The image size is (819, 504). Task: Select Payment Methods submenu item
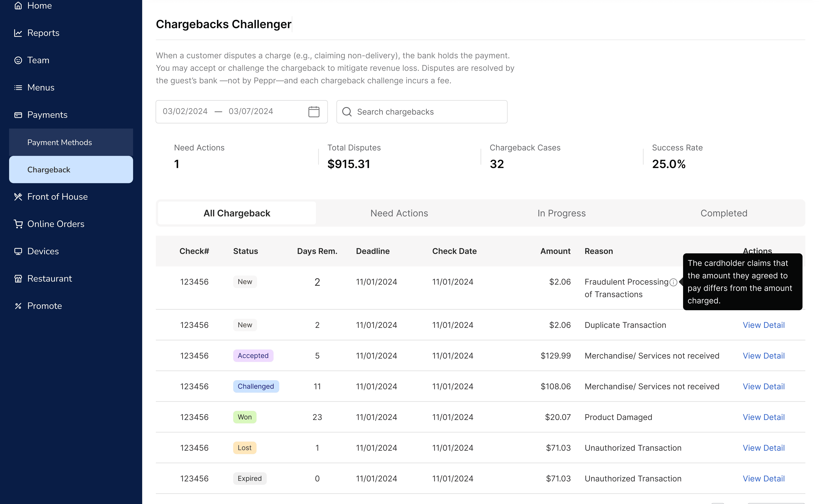(x=59, y=143)
